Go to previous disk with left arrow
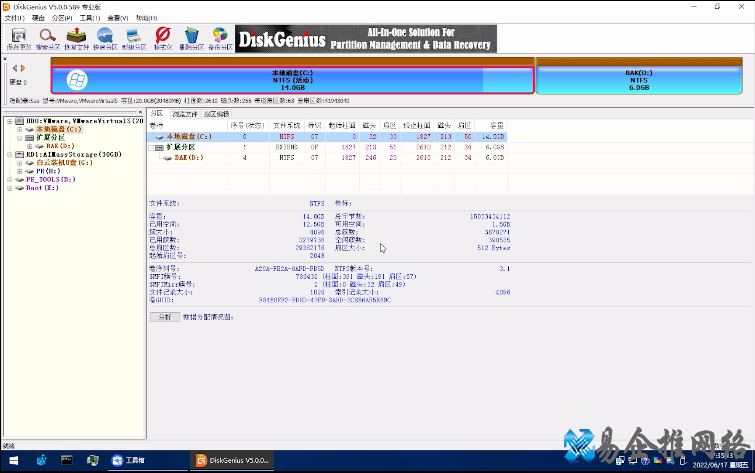Viewport: 755px width, 473px height. (15, 68)
